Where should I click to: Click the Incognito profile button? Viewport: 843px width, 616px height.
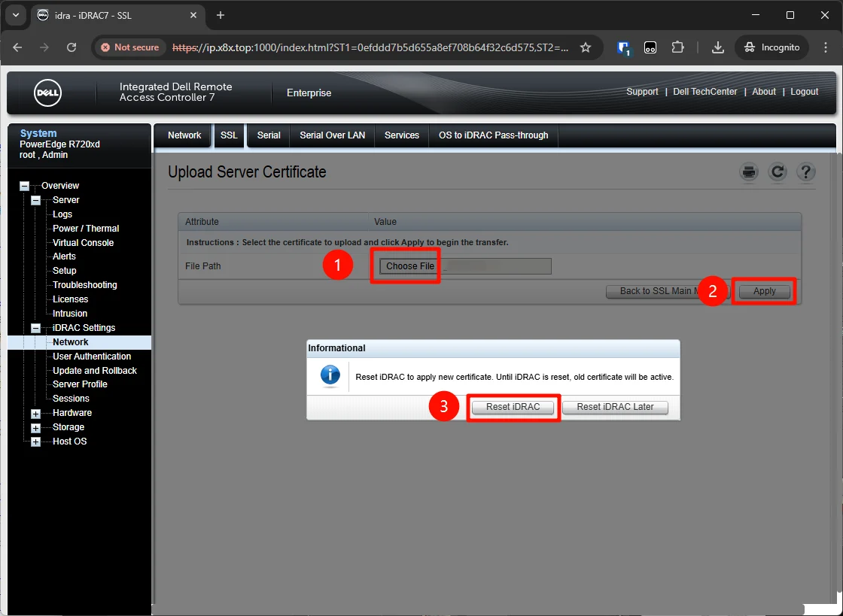click(x=771, y=47)
